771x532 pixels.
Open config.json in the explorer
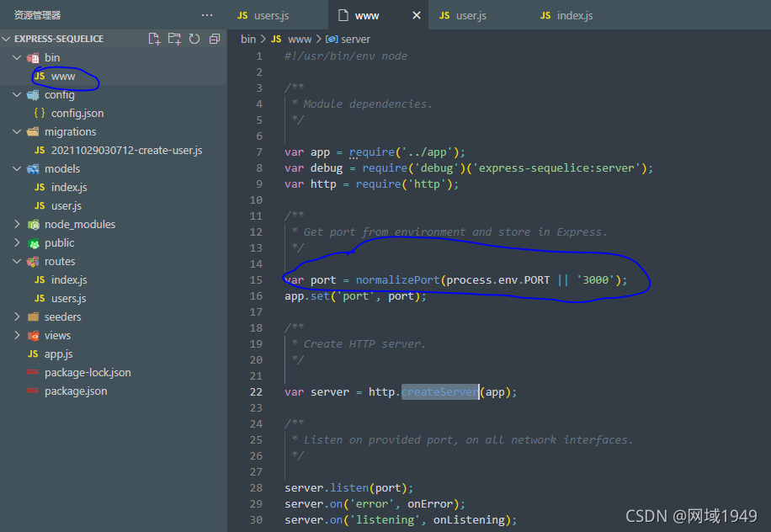pos(114,113)
